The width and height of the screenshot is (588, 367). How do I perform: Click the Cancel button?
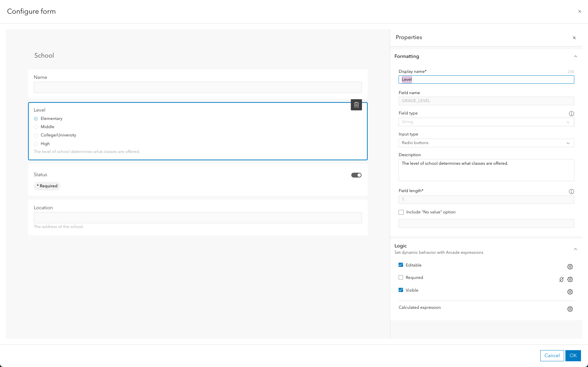tap(552, 356)
